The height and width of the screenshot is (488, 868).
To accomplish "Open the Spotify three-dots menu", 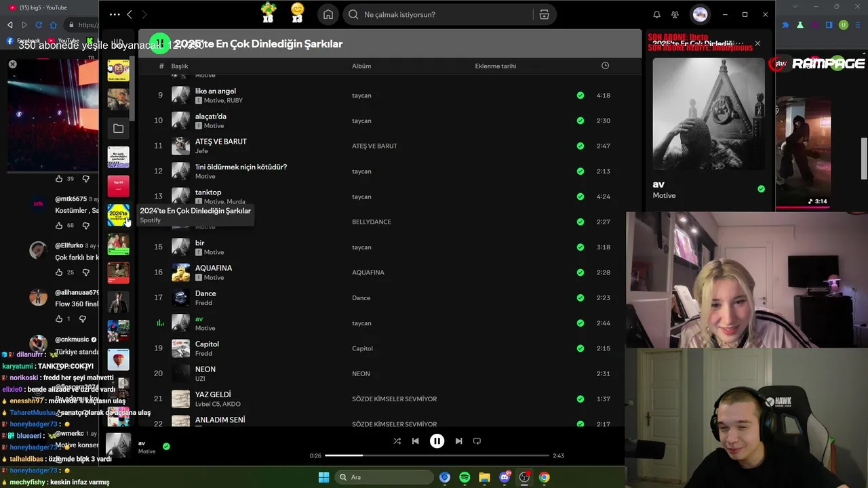I will point(115,14).
